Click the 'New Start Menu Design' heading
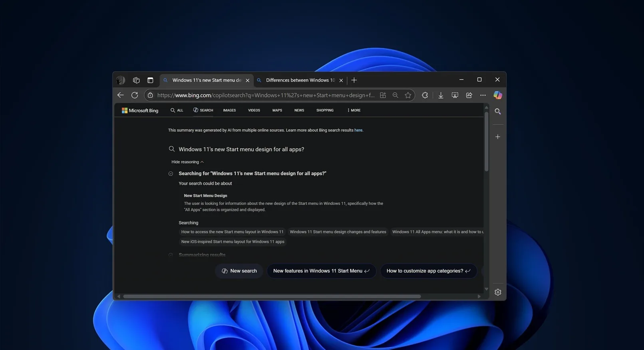The image size is (644, 350). 205,196
